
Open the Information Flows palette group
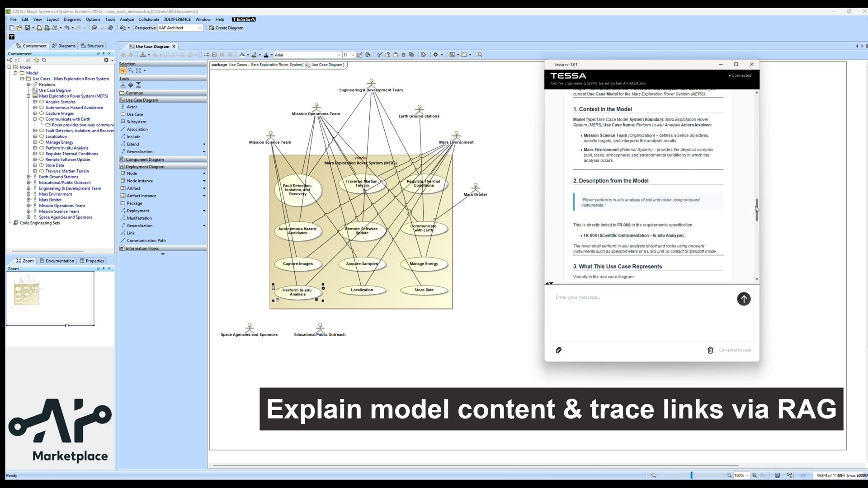coord(163,249)
